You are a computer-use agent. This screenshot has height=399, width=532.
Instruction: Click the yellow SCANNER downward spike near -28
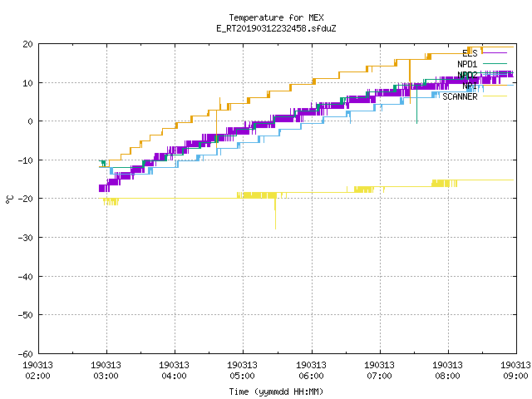(x=275, y=215)
